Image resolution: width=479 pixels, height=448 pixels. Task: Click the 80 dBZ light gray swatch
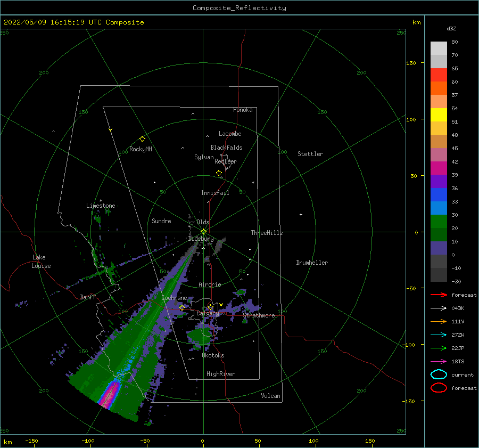pos(439,48)
